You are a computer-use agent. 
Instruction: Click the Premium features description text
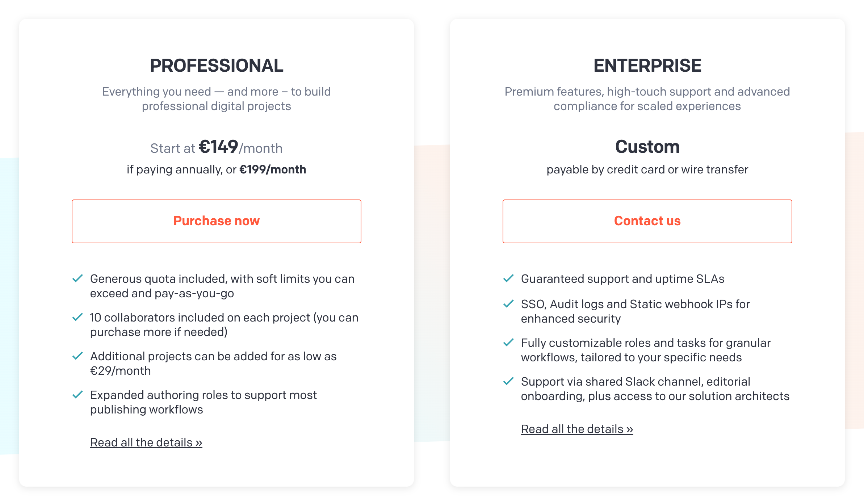tap(647, 99)
